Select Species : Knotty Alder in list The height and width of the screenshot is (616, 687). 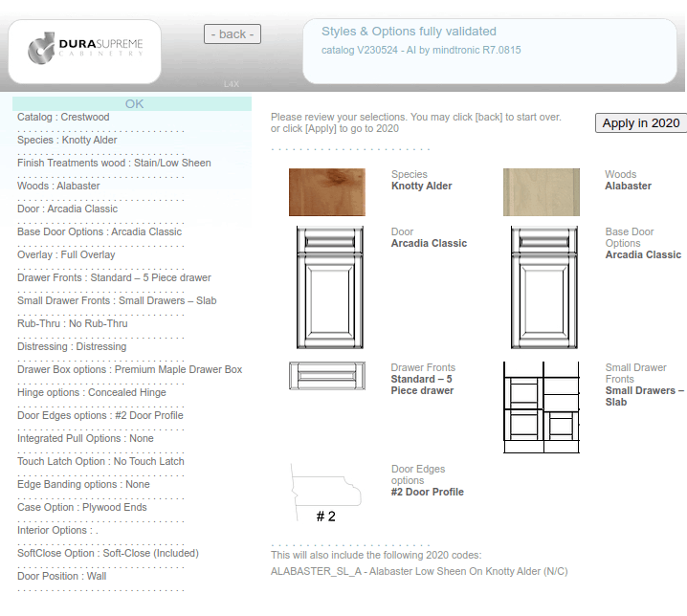pos(67,140)
